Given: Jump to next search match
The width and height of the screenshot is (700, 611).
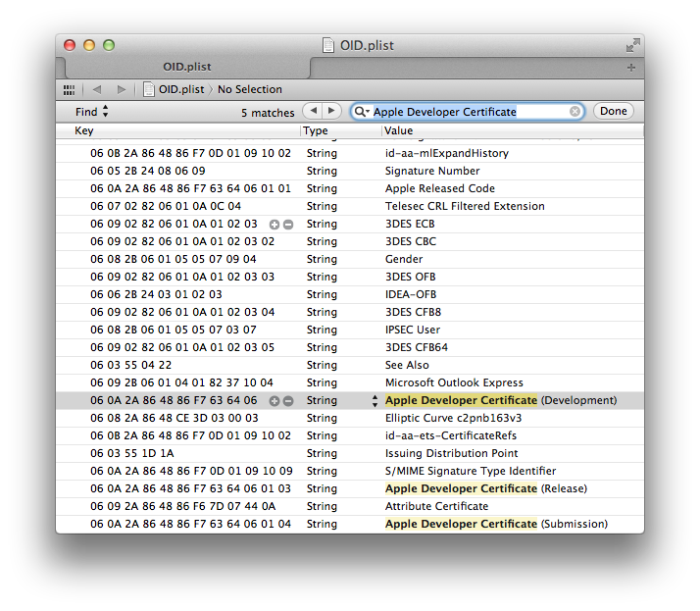Looking at the screenshot, I should coord(331,111).
